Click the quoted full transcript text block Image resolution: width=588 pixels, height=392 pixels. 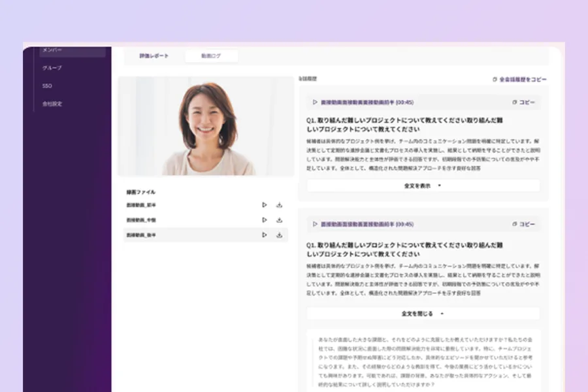point(424,361)
